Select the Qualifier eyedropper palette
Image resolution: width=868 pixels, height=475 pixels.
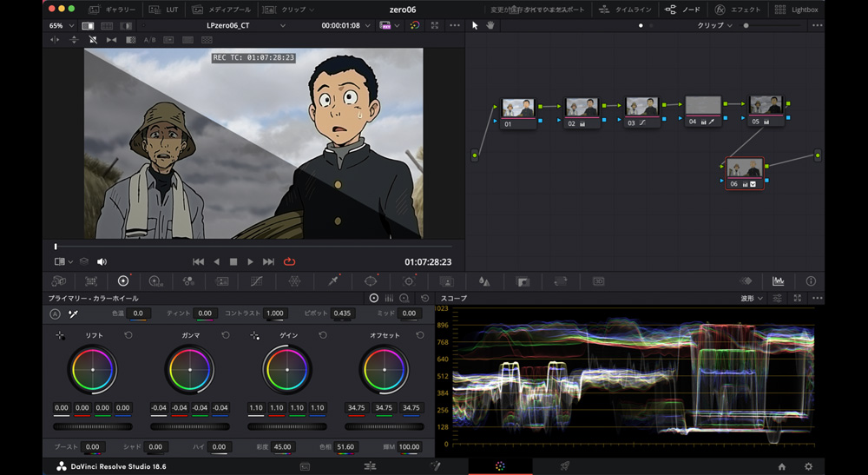click(332, 281)
